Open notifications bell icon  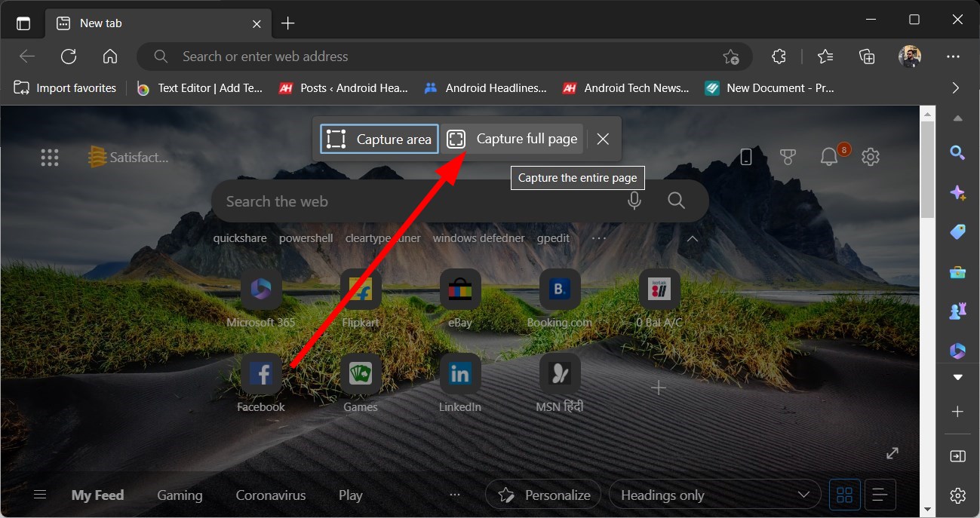click(x=829, y=157)
